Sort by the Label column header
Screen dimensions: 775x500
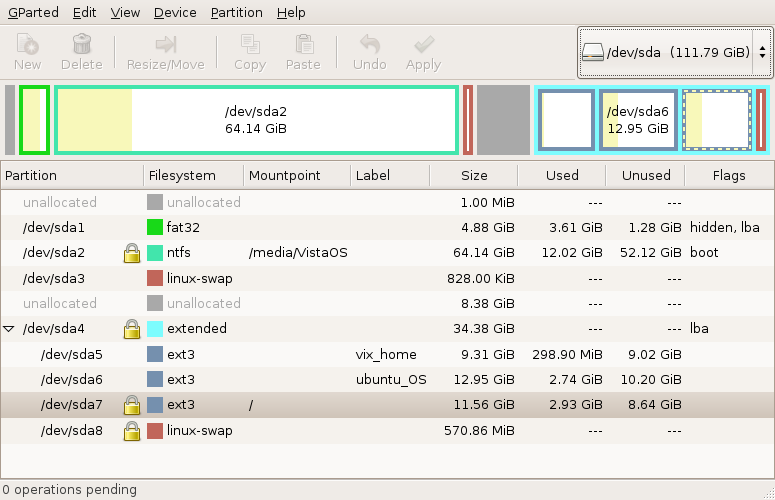(390, 175)
